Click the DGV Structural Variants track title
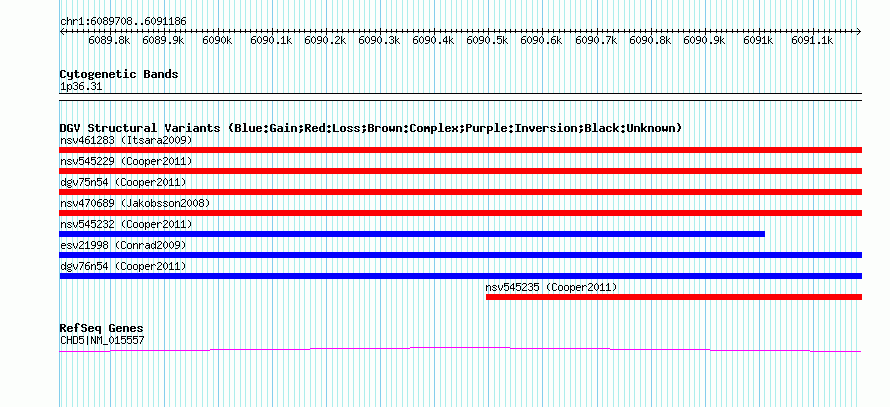 pos(371,128)
